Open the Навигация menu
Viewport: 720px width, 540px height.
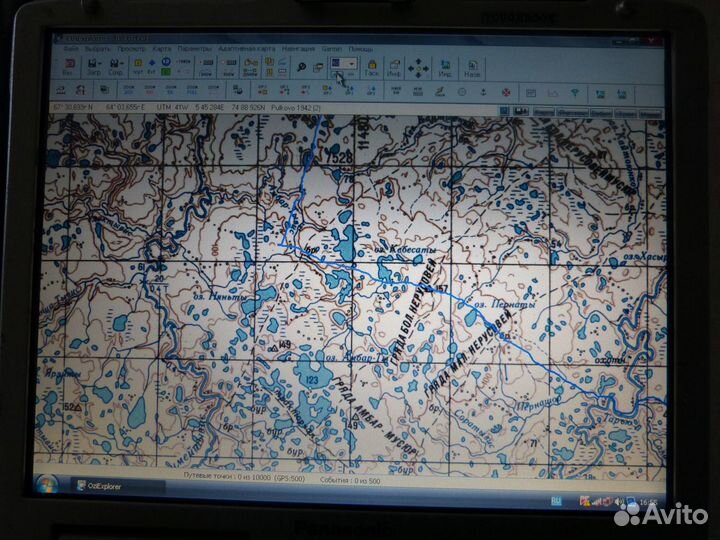298,47
